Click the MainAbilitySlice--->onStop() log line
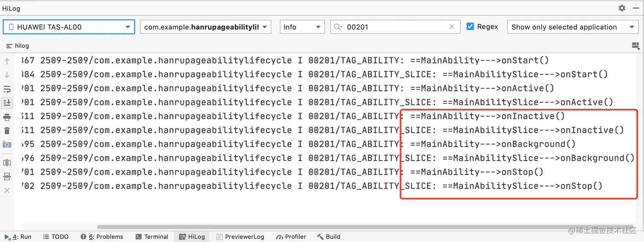Image resolution: width=644 pixels, height=242 pixels. [312, 186]
